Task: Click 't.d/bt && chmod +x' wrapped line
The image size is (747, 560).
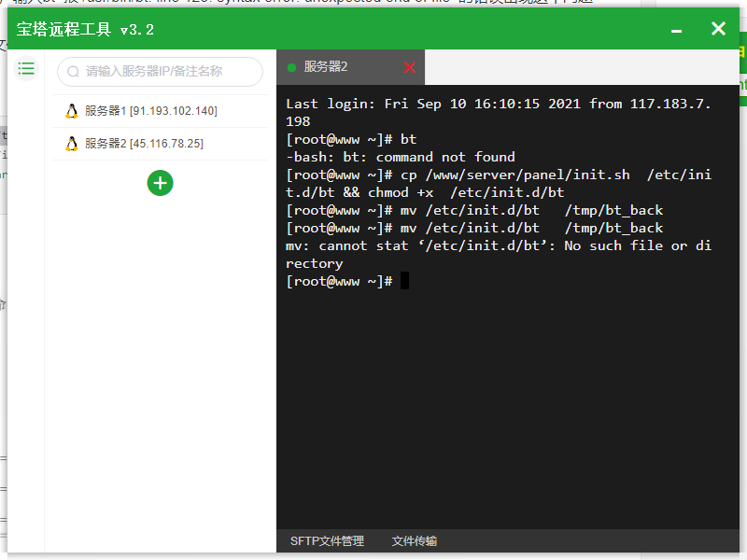Action: [x=425, y=192]
